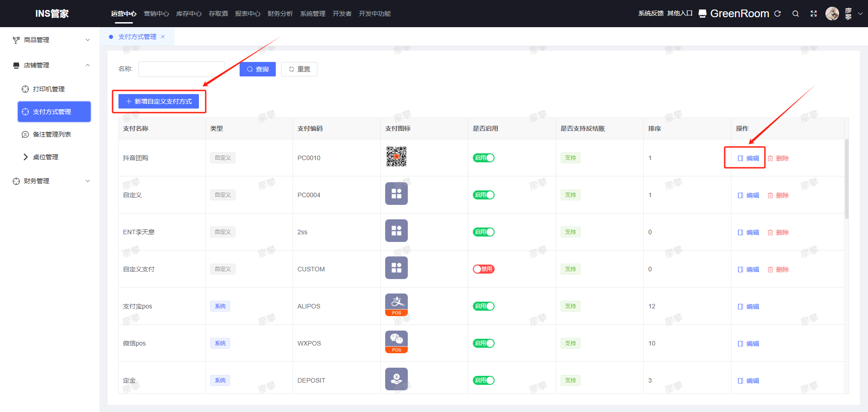The image size is (868, 412).
Task: Click the CUSTOM row grid payment icon
Action: click(x=396, y=268)
